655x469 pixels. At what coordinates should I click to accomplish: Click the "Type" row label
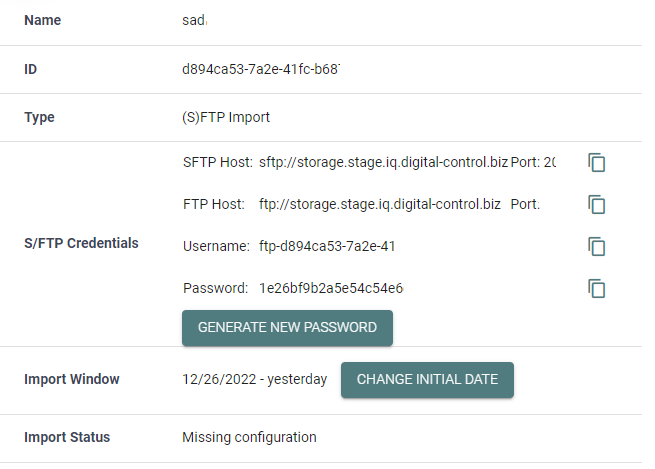click(39, 117)
